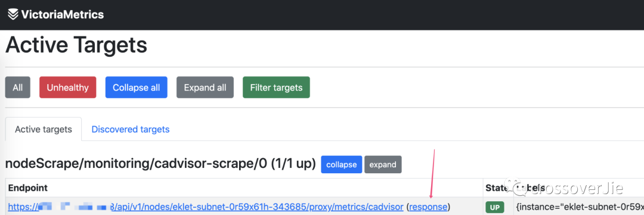Filter to Unhealthy targets only

point(68,88)
